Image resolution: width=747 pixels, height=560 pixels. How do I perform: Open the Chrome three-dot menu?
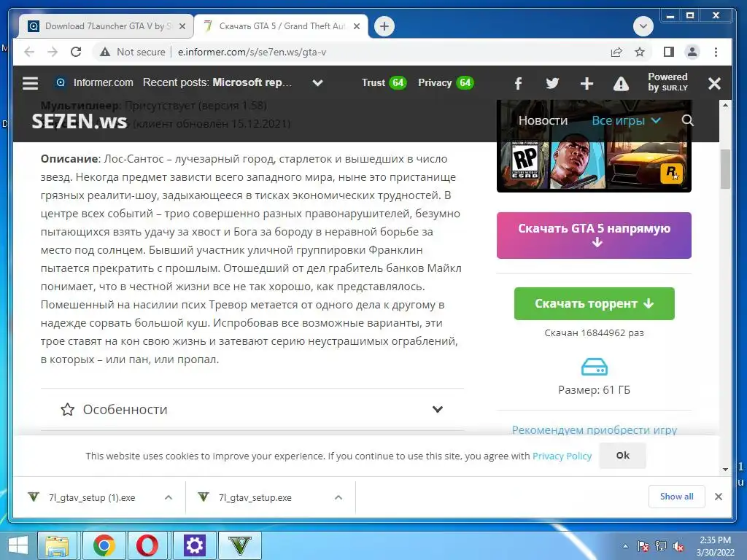(x=716, y=52)
